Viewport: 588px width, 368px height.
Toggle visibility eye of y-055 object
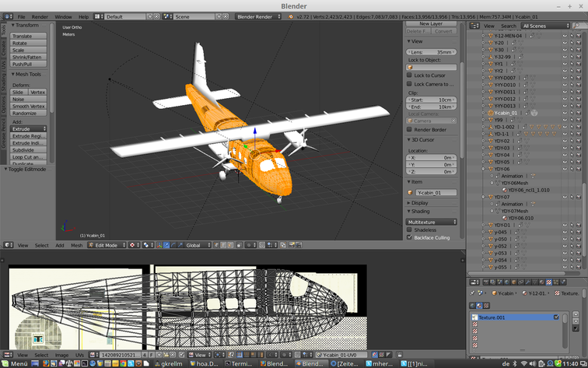coord(565,267)
